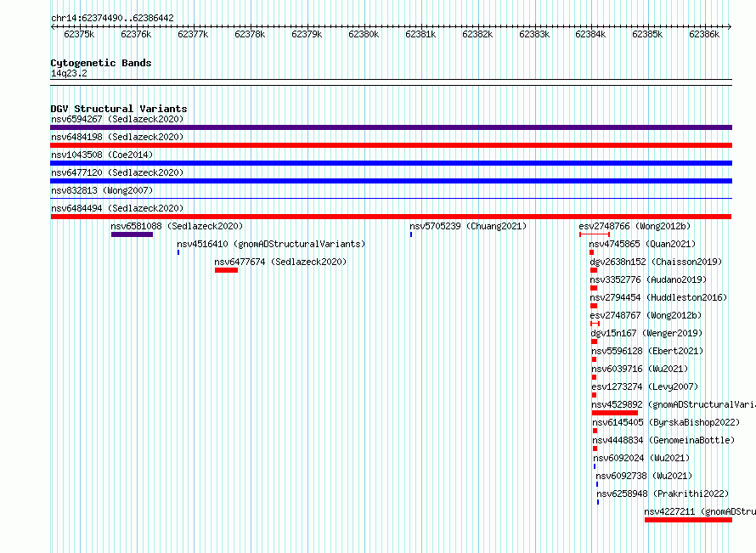This screenshot has width=756, height=553.
Task: Open nsv3352776 (Audano2019) label
Action: click(648, 279)
